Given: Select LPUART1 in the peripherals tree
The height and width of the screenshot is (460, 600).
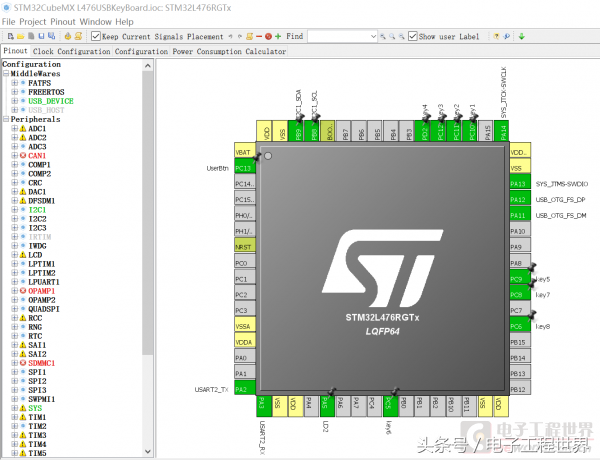Looking at the screenshot, I should point(44,282).
